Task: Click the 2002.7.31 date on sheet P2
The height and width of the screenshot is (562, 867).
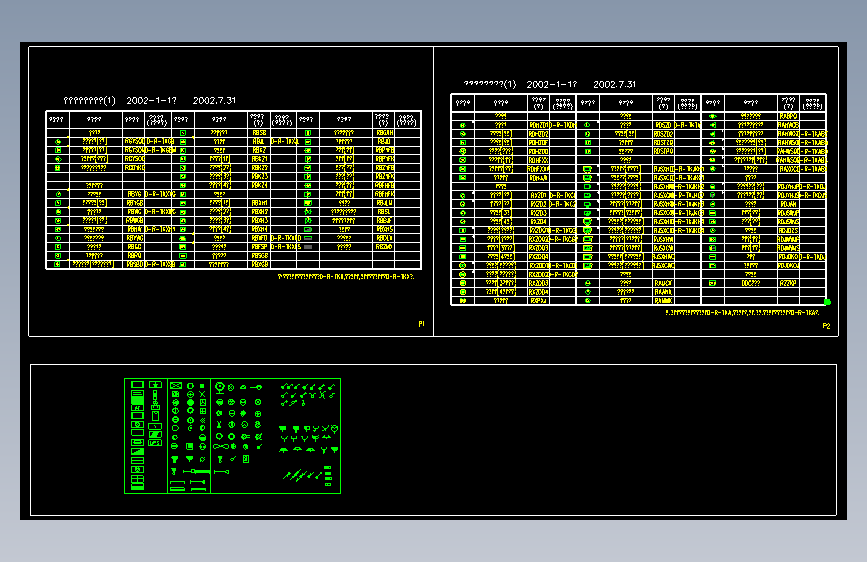Action: 614,84
